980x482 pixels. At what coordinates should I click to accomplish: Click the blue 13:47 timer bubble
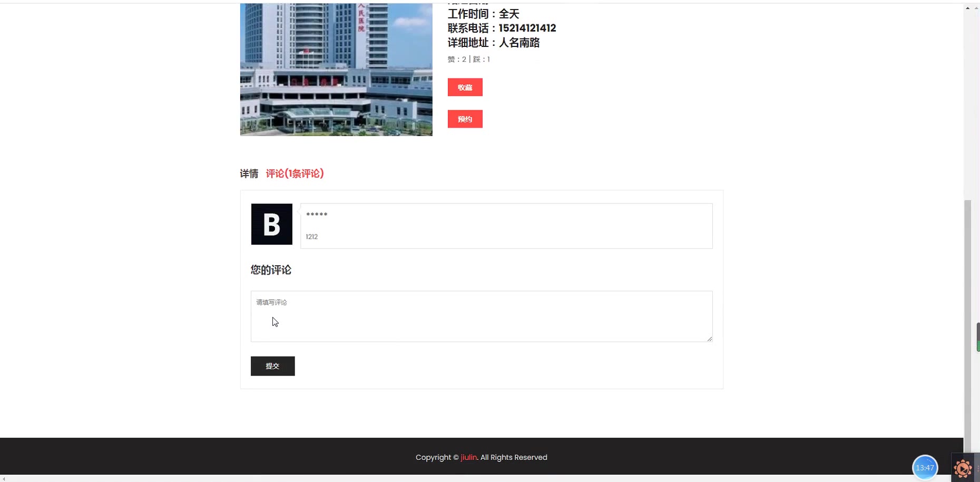(925, 468)
